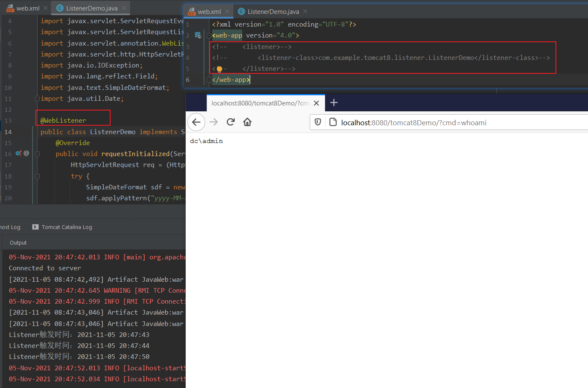The image size is (588, 388).
Task: Click 'import java.util.Date;' line
Action: [82, 99]
